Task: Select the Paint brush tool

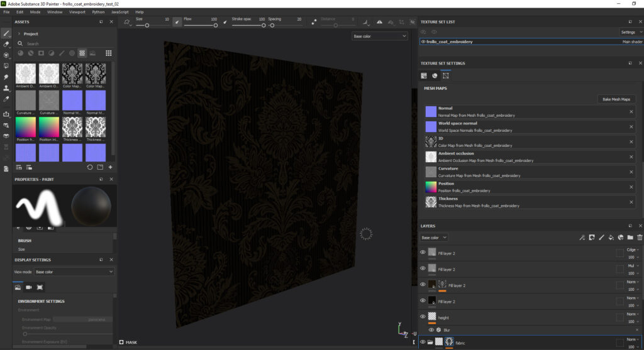Action: (6, 33)
